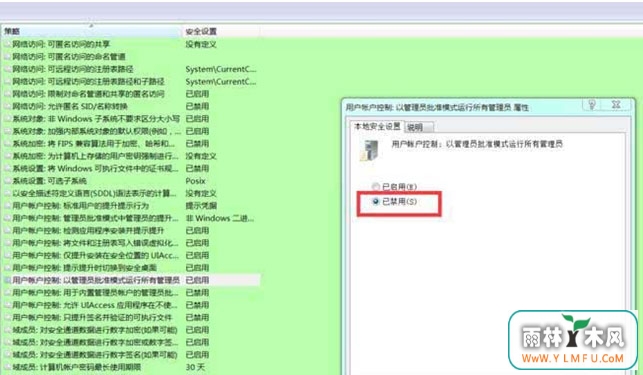Sort list by the 安全设置 column header
The image size is (643, 375).
point(221,31)
